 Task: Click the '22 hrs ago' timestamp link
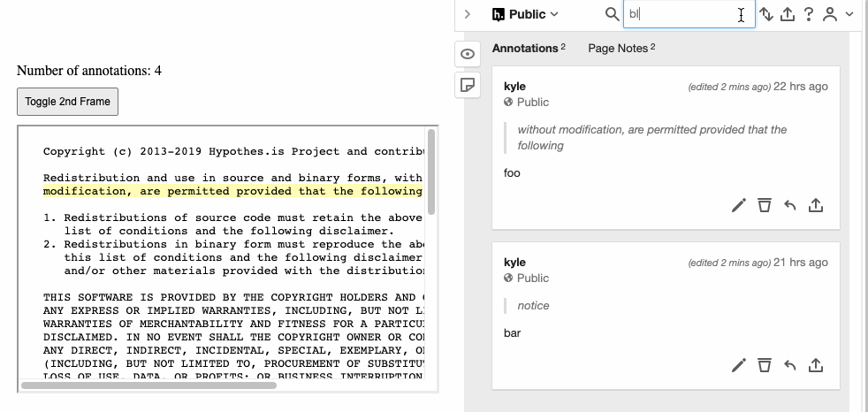(801, 87)
